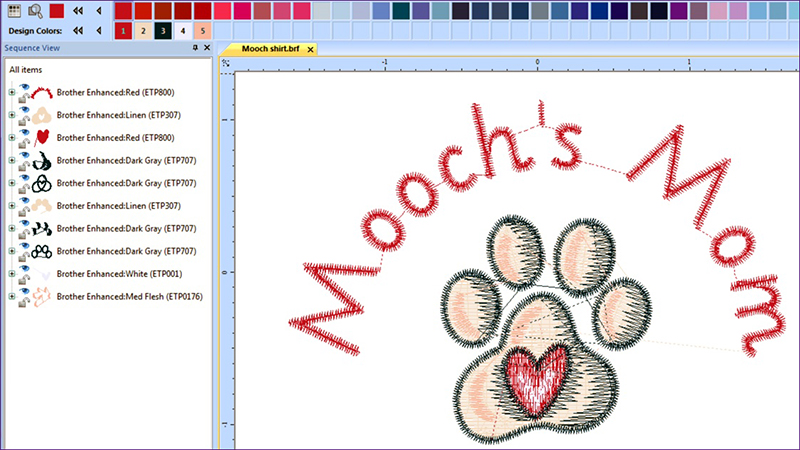
Task: Click the double-left arrow in the top palette row
Action: (78, 11)
